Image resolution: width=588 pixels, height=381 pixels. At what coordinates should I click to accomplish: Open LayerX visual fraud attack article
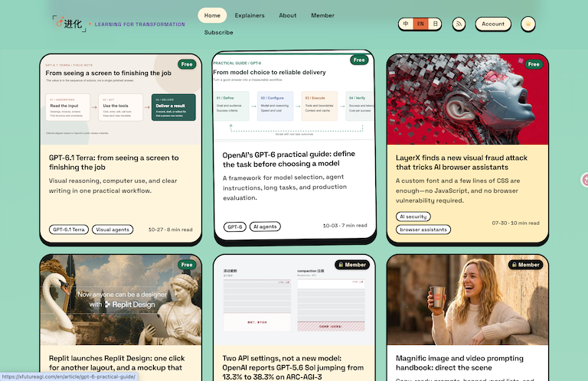coord(462,163)
